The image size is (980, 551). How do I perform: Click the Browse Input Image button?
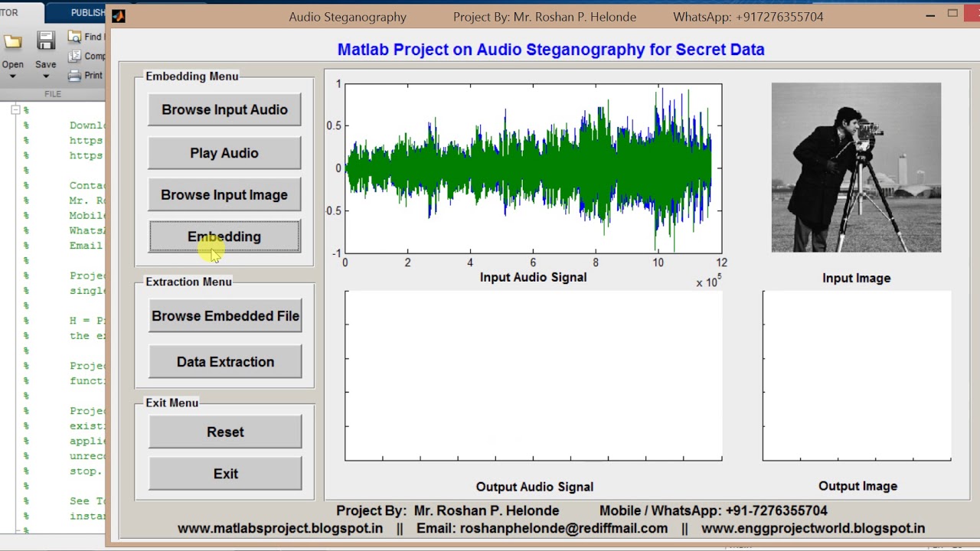(224, 195)
